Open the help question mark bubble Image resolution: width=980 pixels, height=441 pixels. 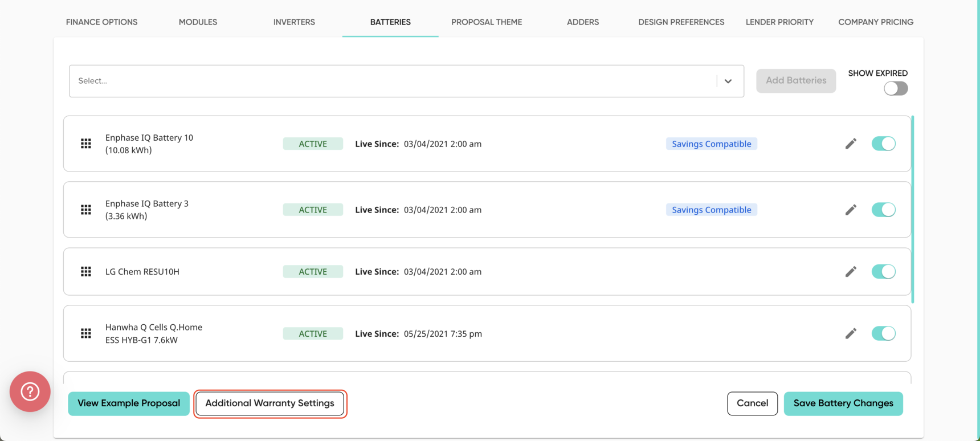point(30,391)
